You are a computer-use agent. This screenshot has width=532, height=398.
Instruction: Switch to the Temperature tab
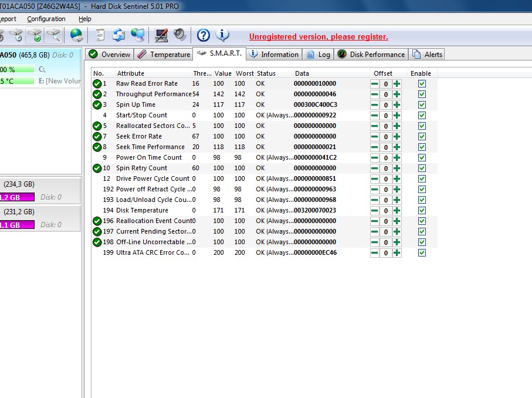coord(164,55)
